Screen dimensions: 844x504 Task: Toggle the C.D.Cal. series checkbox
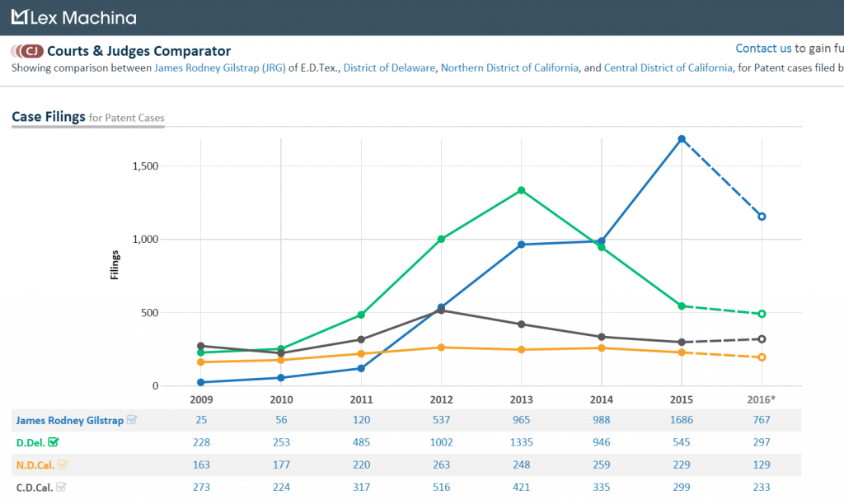61,487
